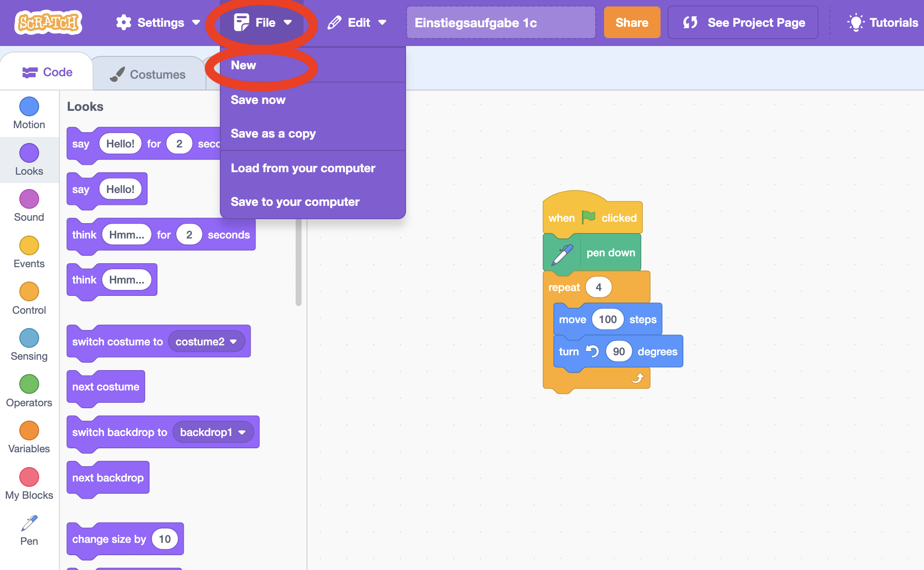Viewport: 924px width, 570px height.
Task: Open the Edit dropdown menu
Action: click(x=357, y=23)
